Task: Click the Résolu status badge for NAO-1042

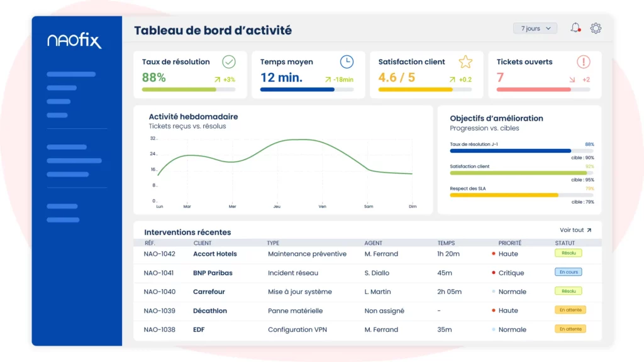Action: [569, 253]
